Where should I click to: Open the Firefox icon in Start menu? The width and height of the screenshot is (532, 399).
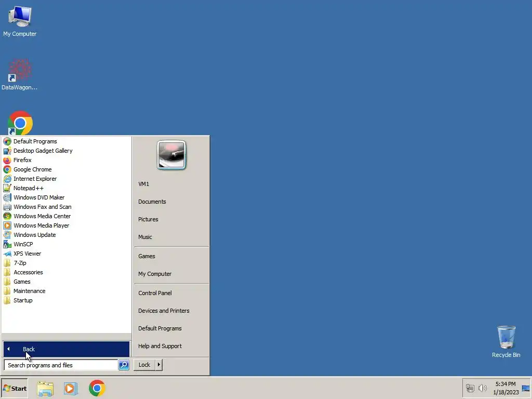click(7, 160)
